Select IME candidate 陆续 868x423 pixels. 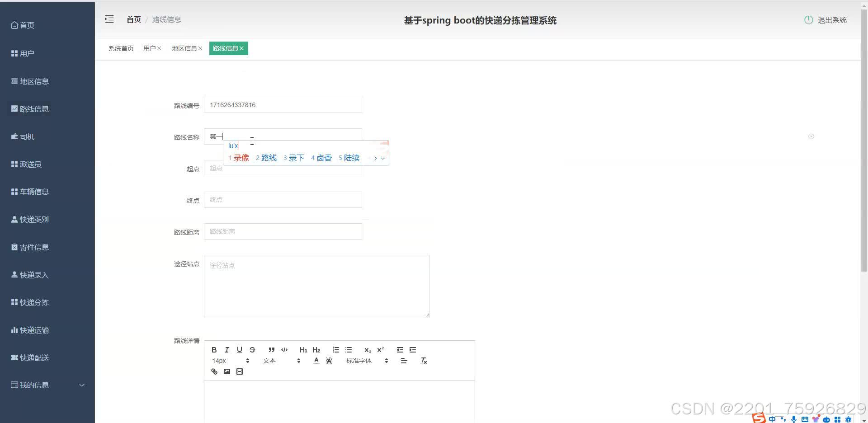pos(349,158)
